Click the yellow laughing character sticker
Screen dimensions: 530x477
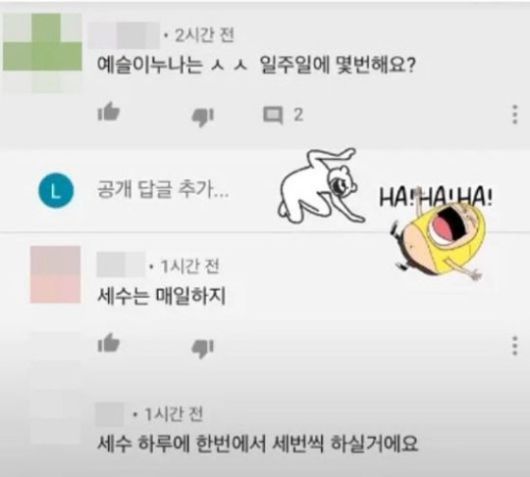click(439, 240)
